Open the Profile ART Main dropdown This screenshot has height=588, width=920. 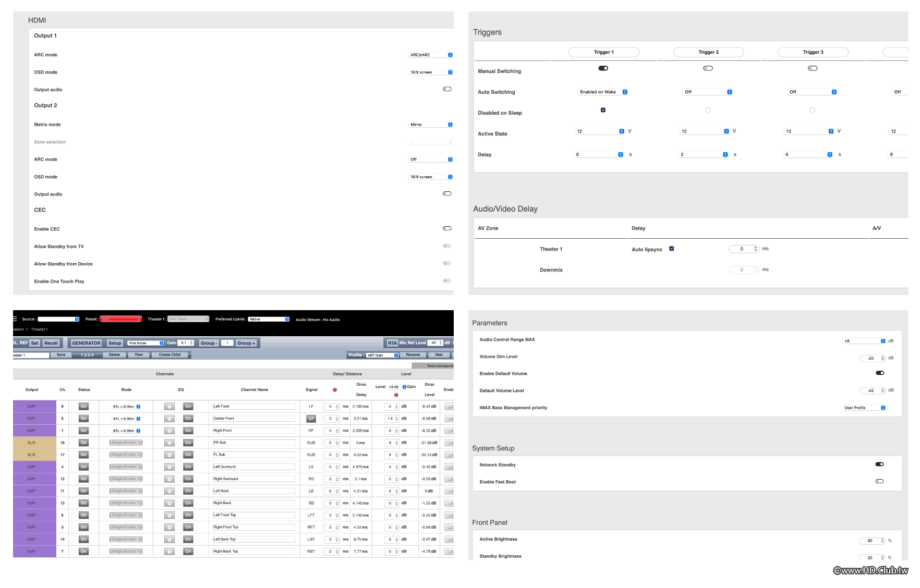point(382,355)
